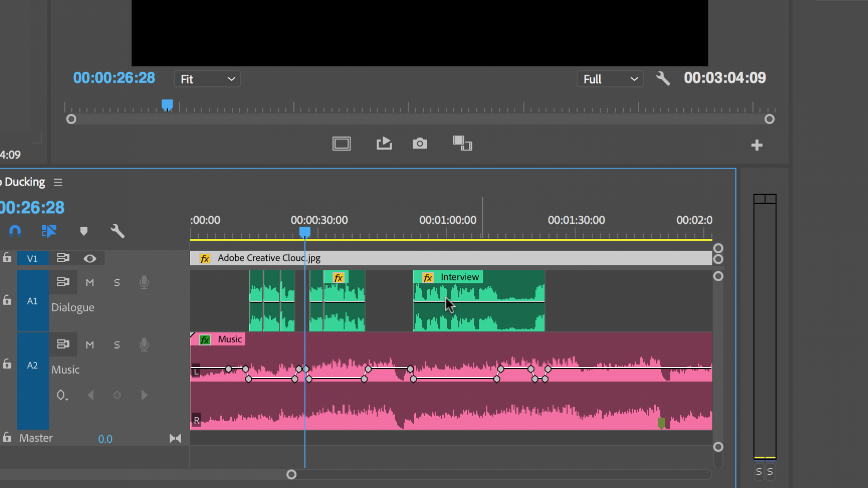The image size is (868, 488).
Task: Click the timeline panel playhead timecode
Action: tap(32, 208)
